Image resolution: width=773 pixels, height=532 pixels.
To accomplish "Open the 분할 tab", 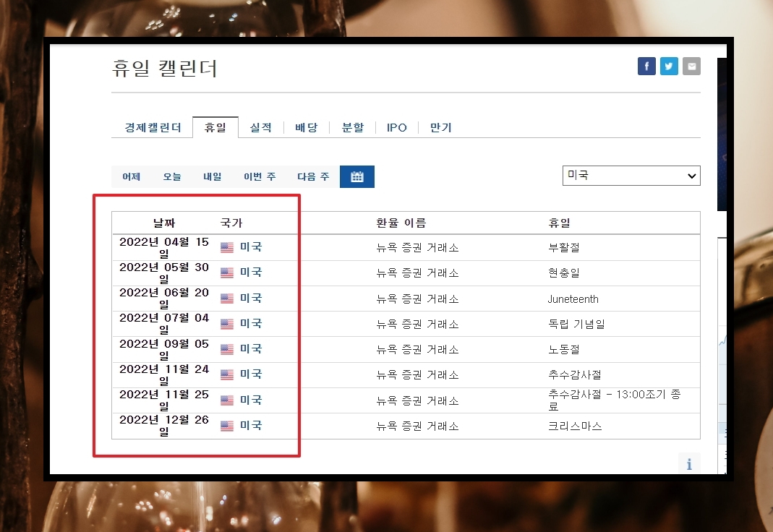I will 352,128.
